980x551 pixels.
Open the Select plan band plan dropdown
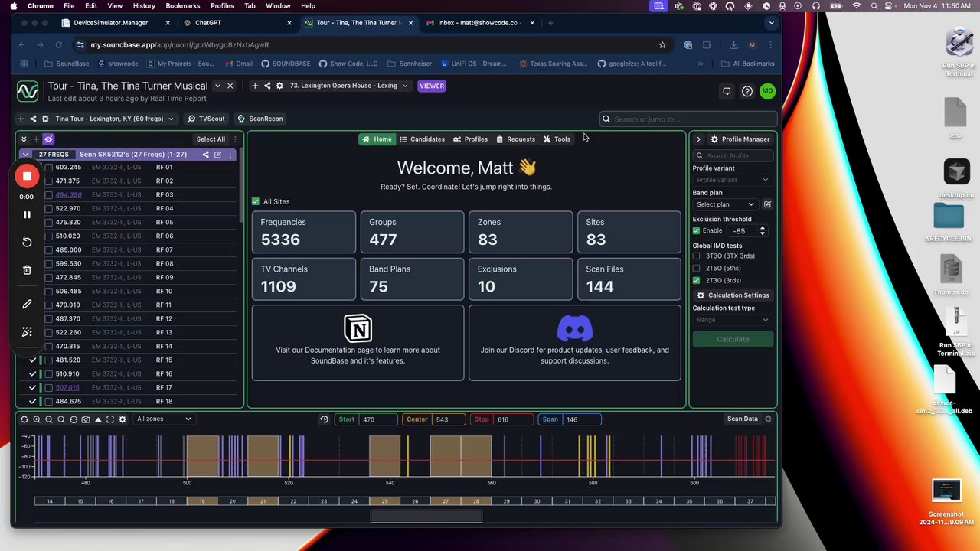tap(726, 204)
